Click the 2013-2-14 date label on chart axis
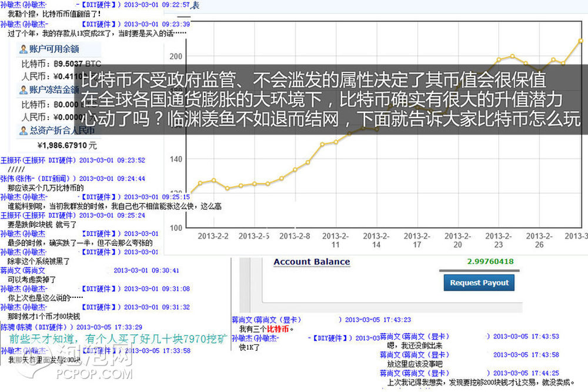The image size is (588, 392). [376, 240]
